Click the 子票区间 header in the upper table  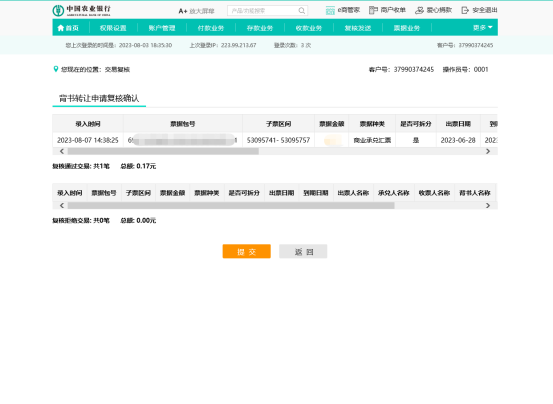(x=278, y=124)
